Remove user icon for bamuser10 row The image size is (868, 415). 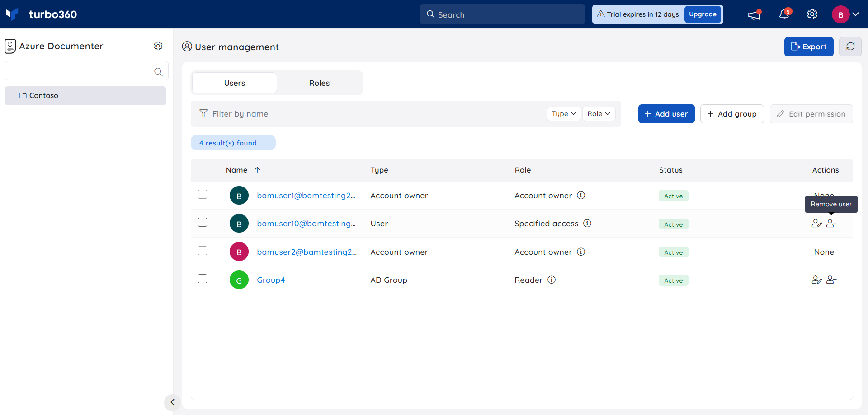[x=831, y=224]
